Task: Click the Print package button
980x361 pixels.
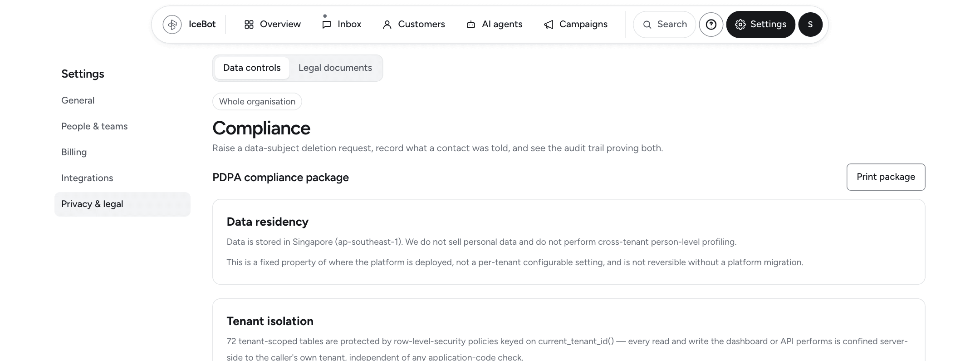Action: pos(886,177)
